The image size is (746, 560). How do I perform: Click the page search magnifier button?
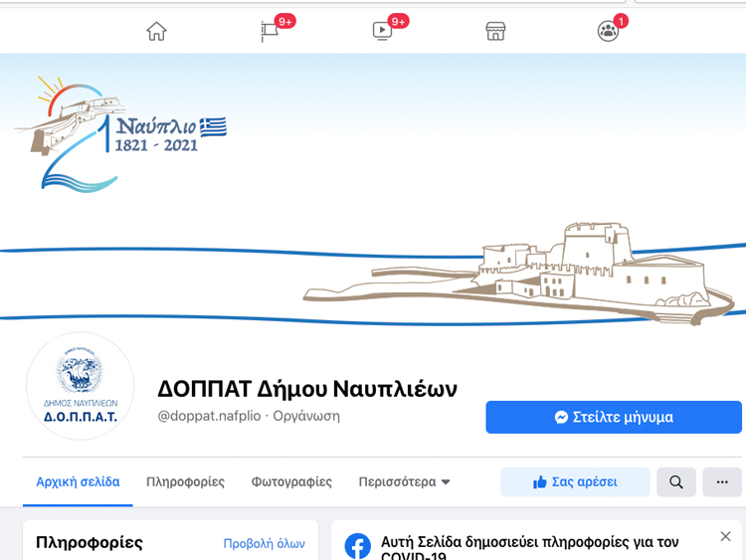click(x=676, y=482)
